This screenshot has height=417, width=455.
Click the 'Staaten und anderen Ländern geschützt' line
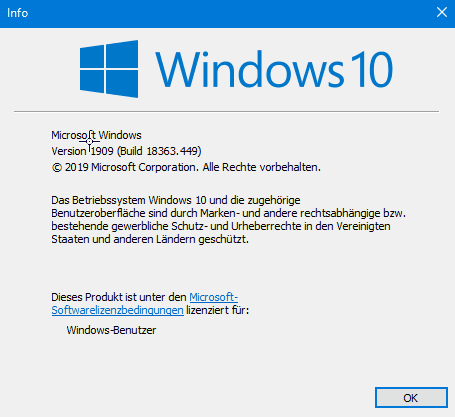[150, 239]
